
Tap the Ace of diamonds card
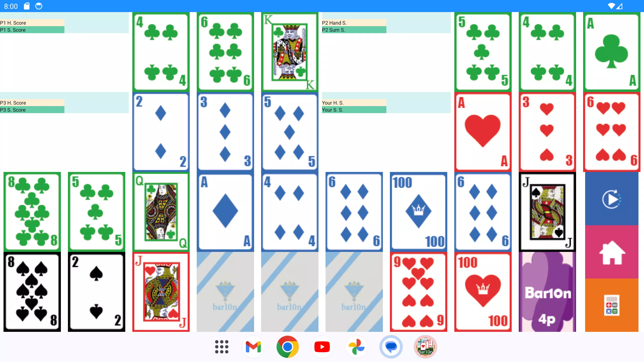point(225,212)
